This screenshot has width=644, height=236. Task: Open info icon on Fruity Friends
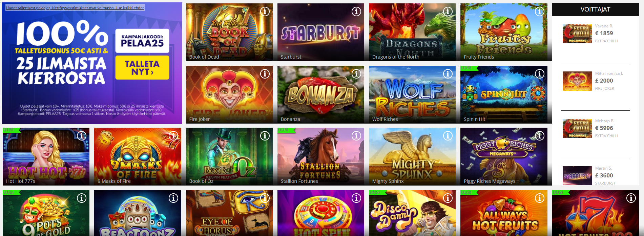click(539, 12)
